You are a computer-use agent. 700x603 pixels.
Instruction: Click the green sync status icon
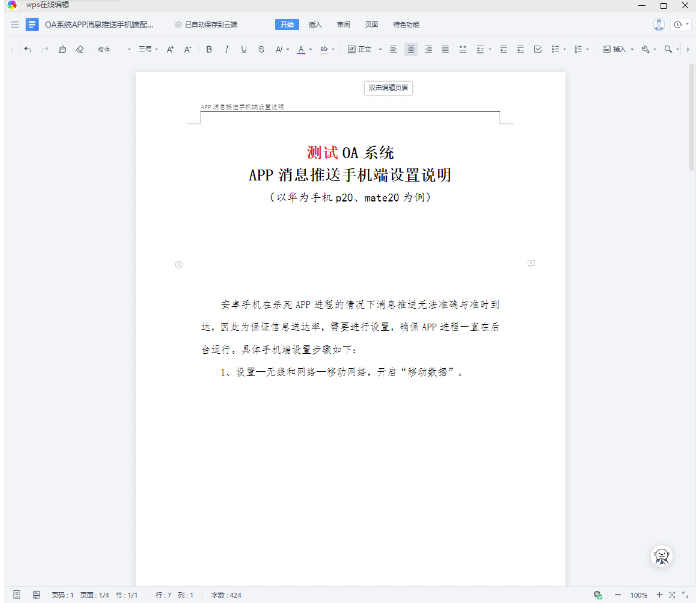598,595
